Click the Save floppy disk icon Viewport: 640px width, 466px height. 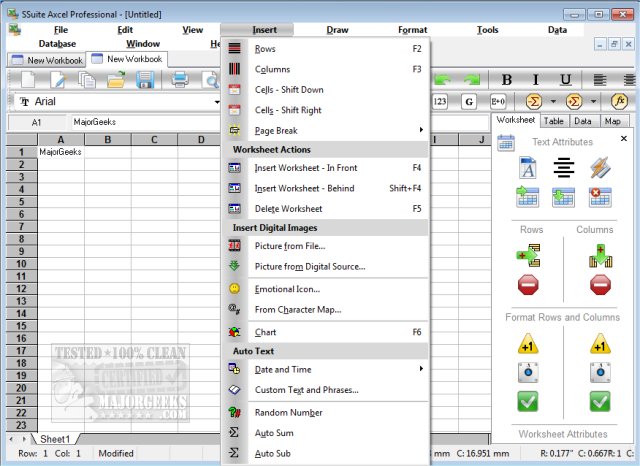[145, 80]
